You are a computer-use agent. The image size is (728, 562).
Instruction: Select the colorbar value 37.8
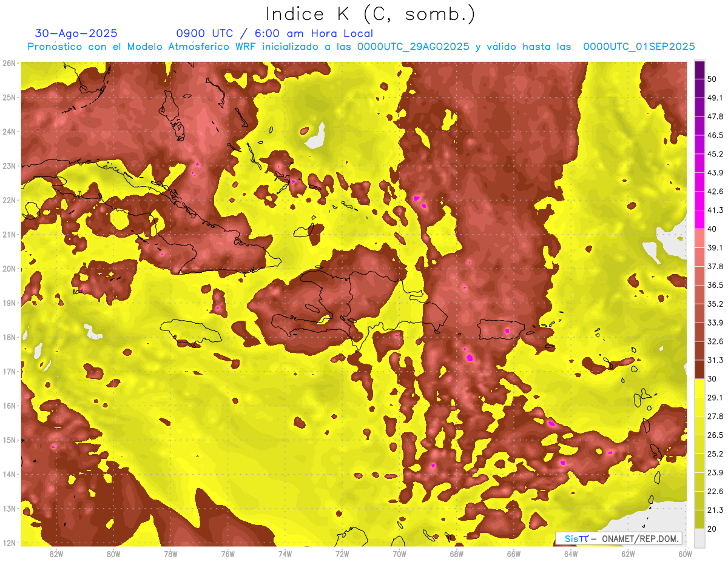tap(715, 266)
